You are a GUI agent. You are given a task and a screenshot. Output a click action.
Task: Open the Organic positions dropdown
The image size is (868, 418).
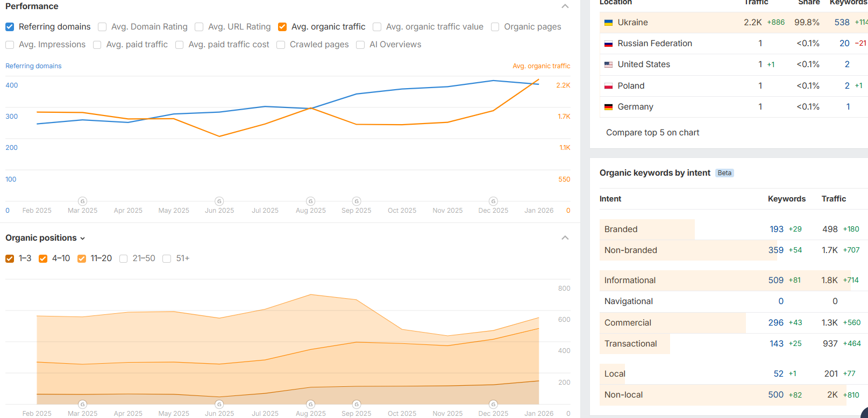[45, 238]
